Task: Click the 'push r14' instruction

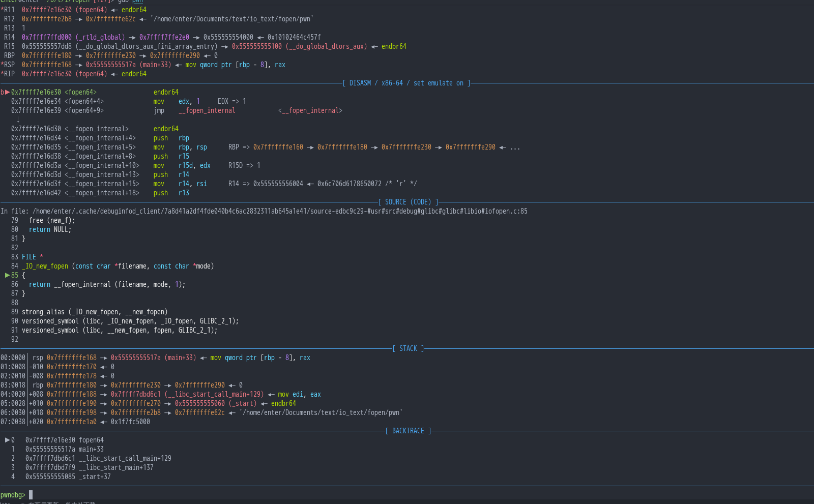Action: coord(171,174)
